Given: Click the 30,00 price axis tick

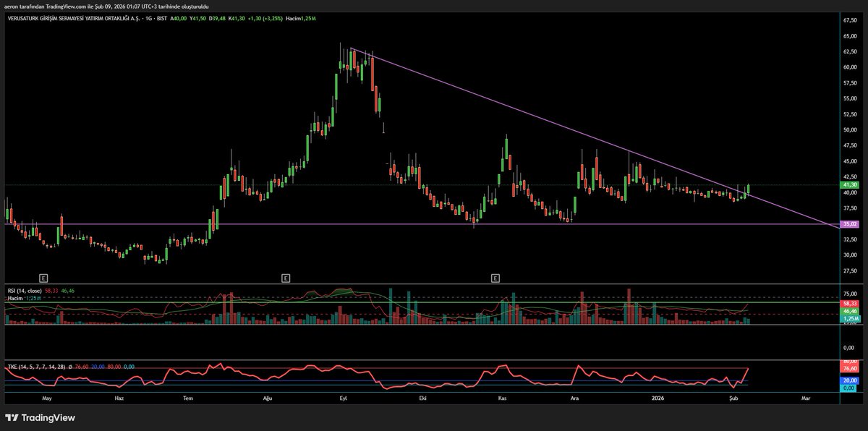Looking at the screenshot, I should click(849, 255).
